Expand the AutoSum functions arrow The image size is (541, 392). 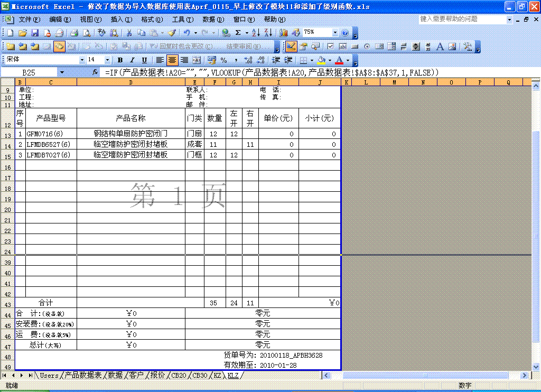(247, 33)
